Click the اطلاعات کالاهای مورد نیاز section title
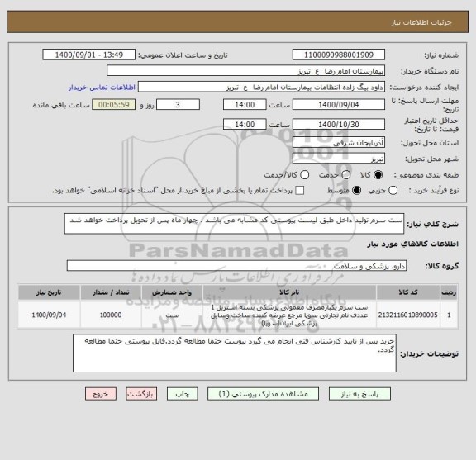The image size is (476, 460). point(413,244)
